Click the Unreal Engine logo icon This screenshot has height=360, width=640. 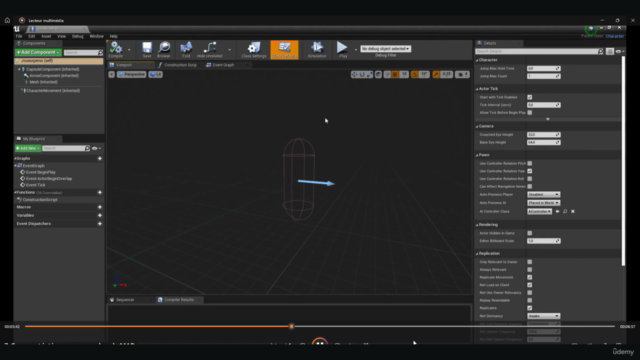point(17,29)
